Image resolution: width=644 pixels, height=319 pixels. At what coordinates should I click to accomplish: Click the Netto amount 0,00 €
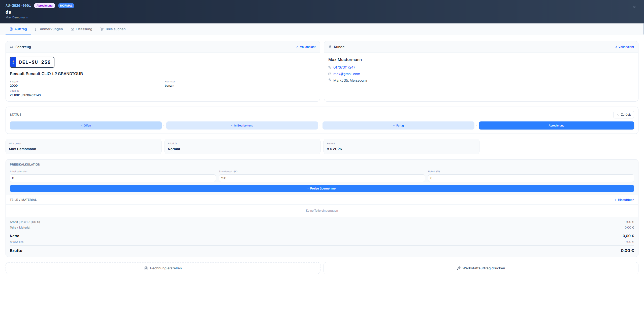(628, 236)
